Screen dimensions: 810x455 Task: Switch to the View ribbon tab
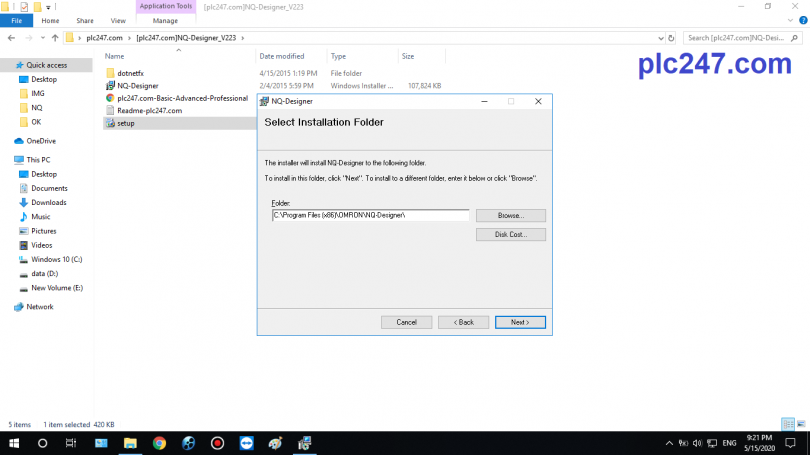click(118, 20)
